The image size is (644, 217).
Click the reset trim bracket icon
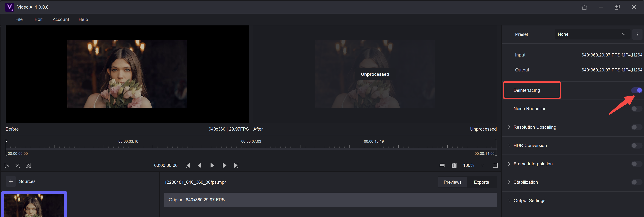28,165
